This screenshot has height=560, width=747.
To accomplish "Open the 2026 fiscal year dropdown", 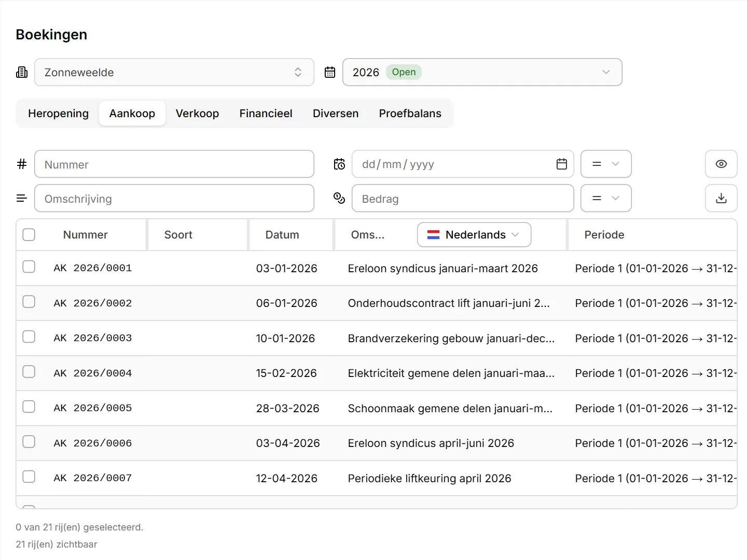I will (482, 72).
